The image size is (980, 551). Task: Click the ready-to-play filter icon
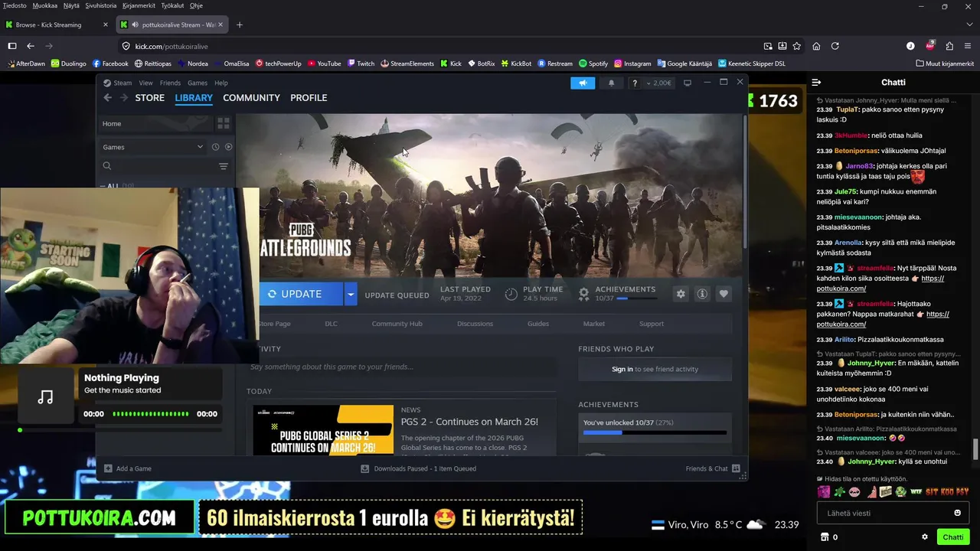[228, 147]
